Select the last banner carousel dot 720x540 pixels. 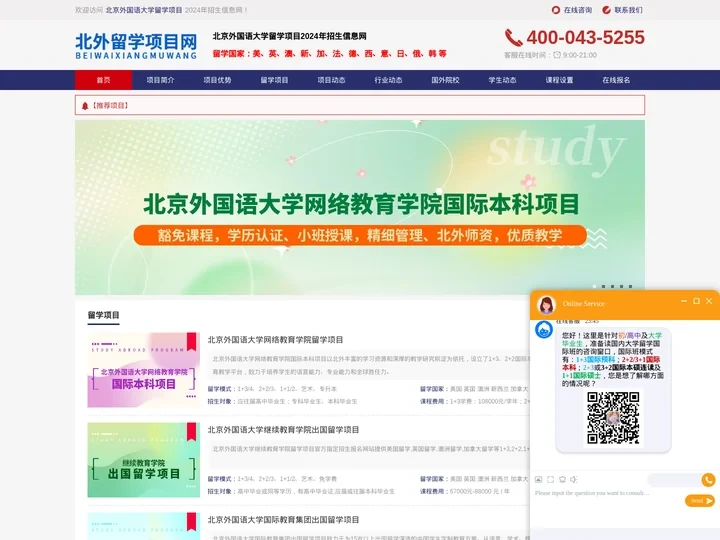[x=630, y=287]
